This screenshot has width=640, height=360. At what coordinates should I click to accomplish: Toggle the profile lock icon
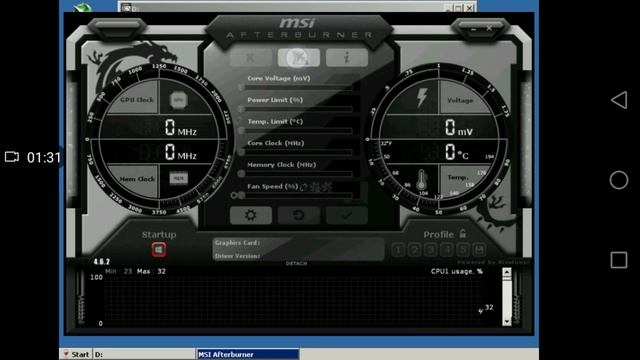tap(462, 233)
